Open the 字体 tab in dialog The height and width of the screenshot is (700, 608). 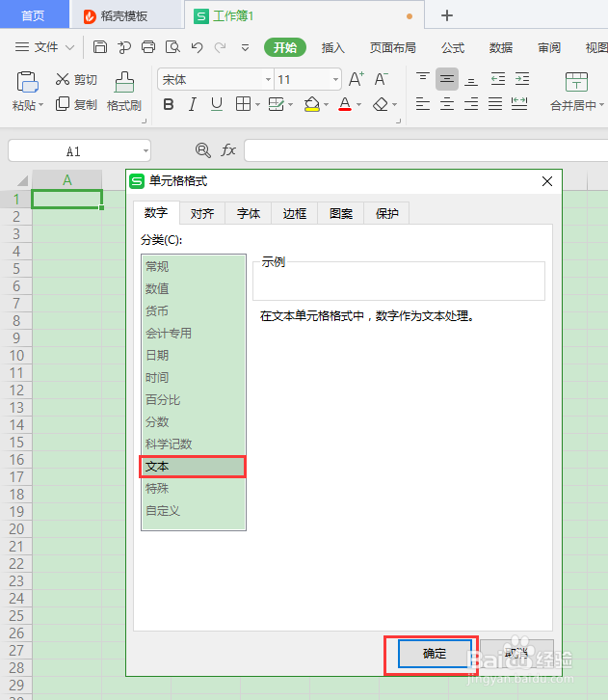(x=249, y=213)
